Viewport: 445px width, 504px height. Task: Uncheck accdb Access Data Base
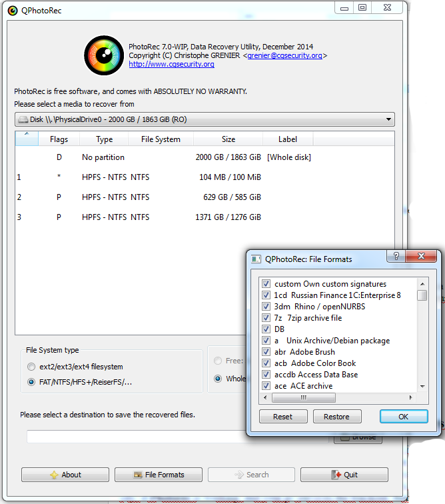point(266,375)
